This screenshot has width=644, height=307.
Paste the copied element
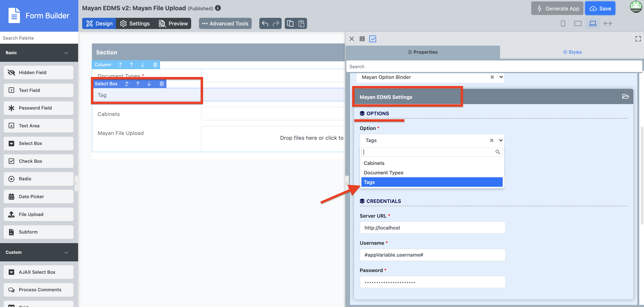301,24
